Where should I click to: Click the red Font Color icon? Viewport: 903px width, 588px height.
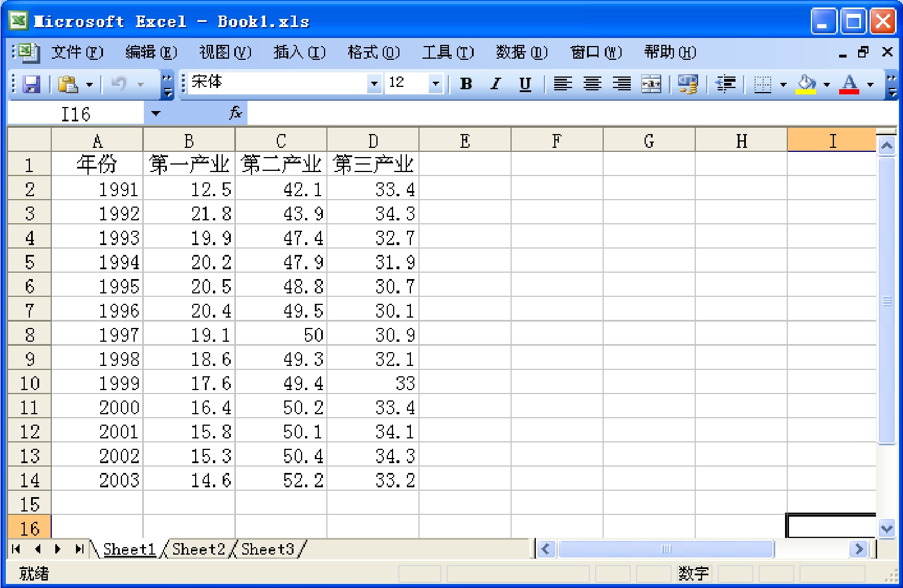click(849, 84)
